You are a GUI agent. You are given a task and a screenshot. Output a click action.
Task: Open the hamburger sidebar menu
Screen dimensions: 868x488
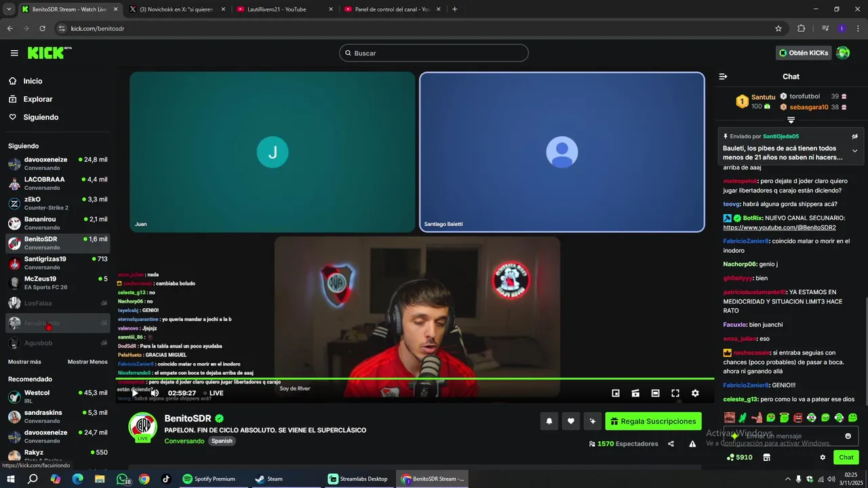14,53
